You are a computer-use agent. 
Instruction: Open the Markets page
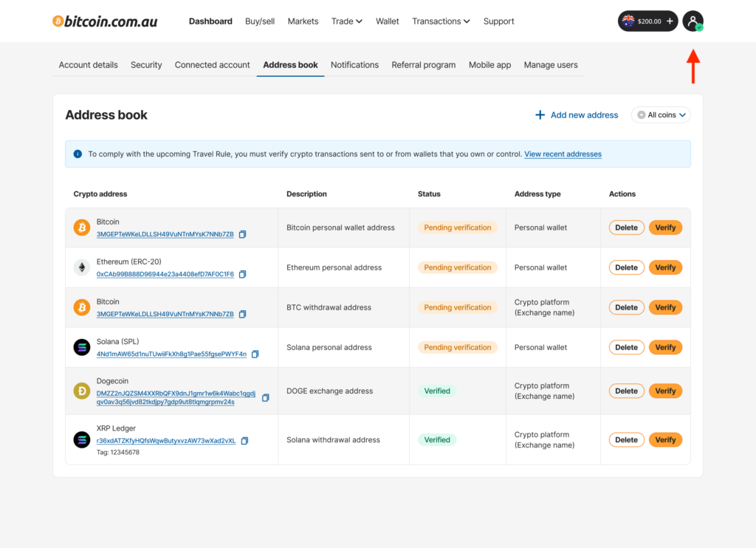(x=303, y=21)
